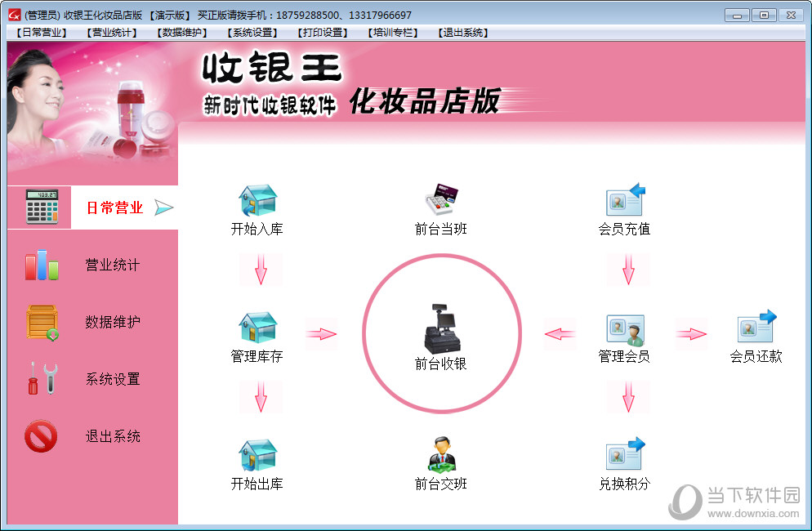The image size is (812, 531).
Task: Click the 开始出库 text label
Action: [257, 484]
